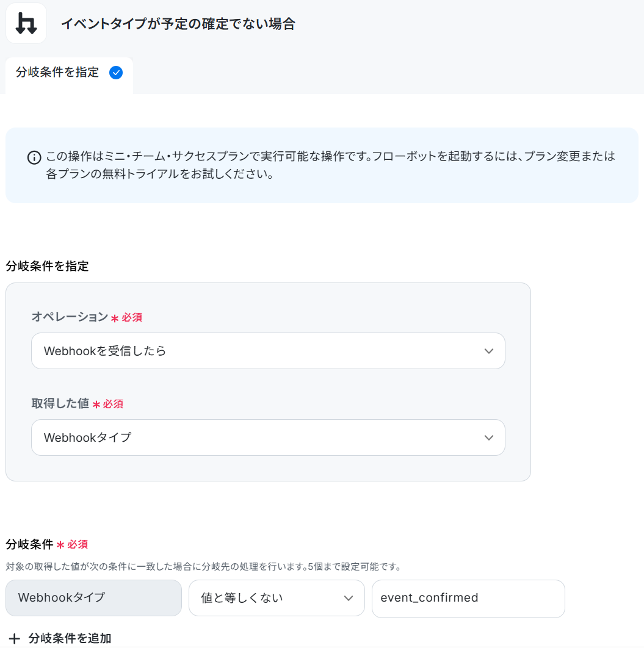
Task: Click the blue checkmark badge icon
Action: point(116,73)
